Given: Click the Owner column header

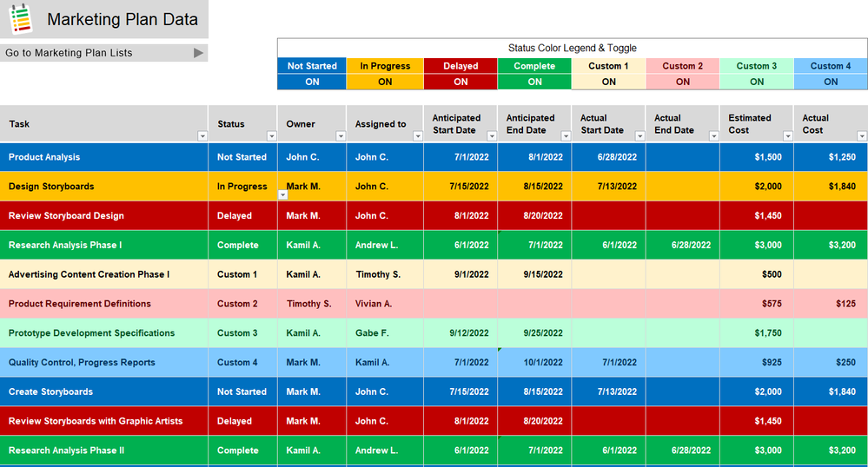Looking at the screenshot, I should tap(312, 124).
